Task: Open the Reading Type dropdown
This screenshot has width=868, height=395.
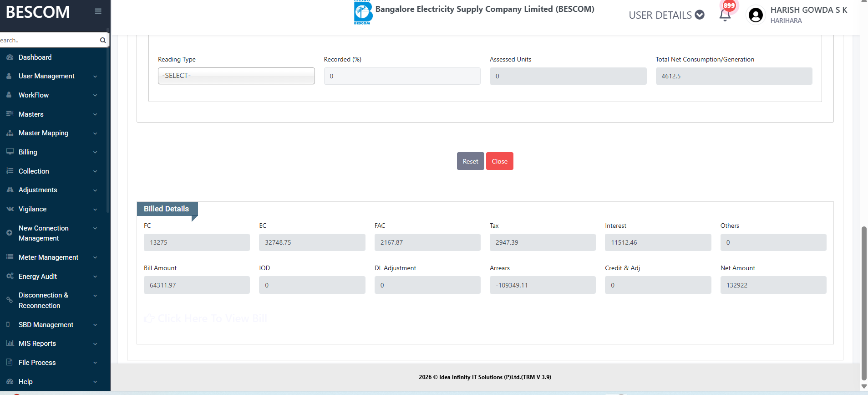Action: pyautogui.click(x=236, y=76)
